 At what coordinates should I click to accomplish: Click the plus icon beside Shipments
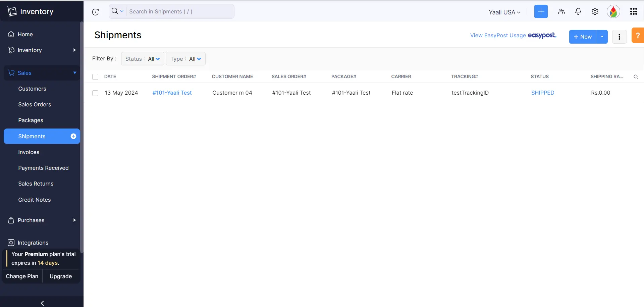pos(73,136)
